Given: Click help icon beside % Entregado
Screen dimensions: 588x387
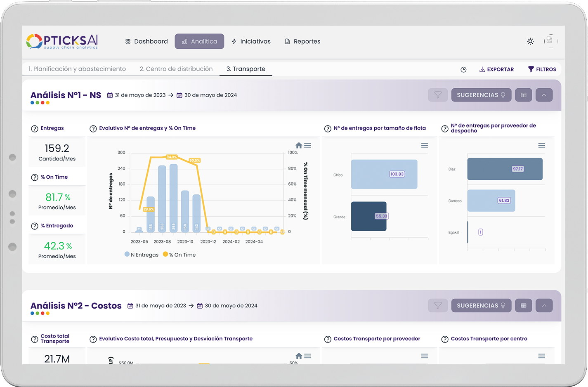Looking at the screenshot, I should 35,226.
